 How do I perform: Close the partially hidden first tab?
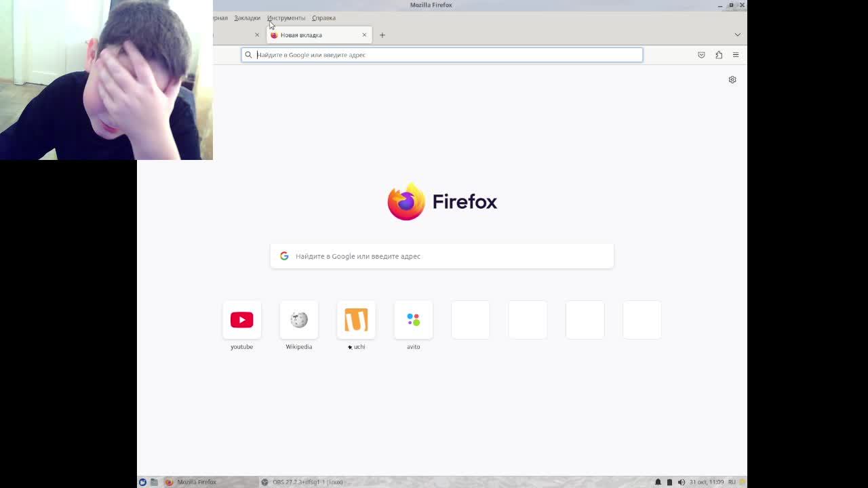[x=257, y=35]
